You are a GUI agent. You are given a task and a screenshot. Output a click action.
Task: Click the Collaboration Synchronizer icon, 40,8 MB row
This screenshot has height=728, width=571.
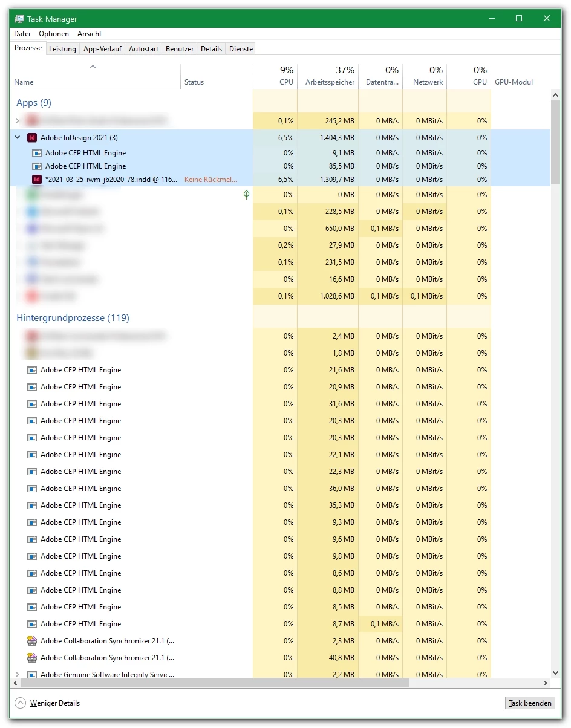click(32, 658)
